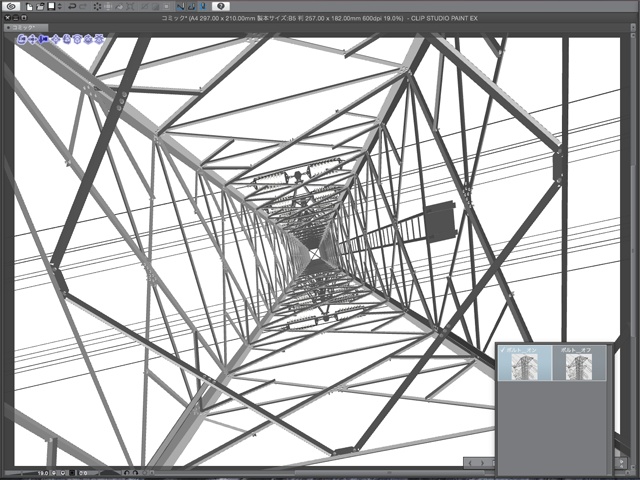Choose the ボルト_オフ material preset
The image size is (640, 480).
(x=579, y=363)
